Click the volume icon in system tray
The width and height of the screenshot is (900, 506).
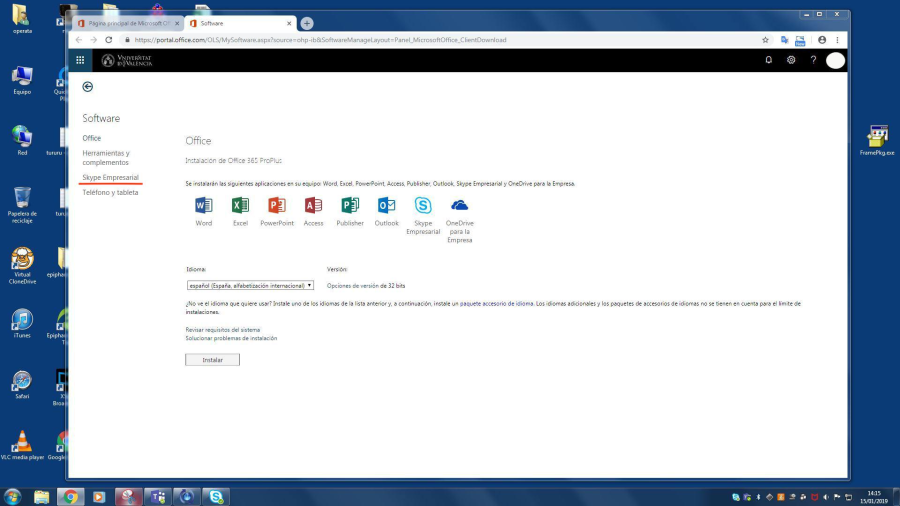(825, 497)
